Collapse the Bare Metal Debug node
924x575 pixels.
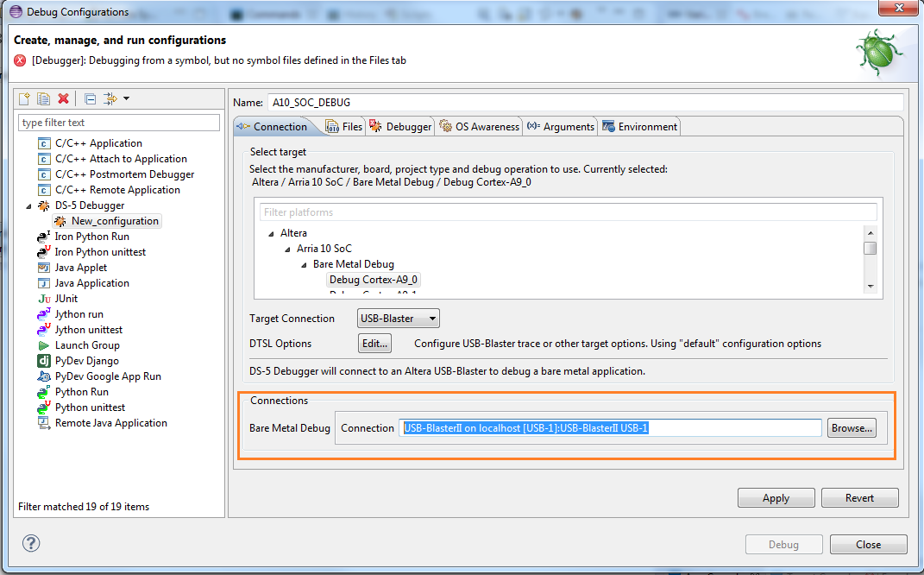pos(304,265)
